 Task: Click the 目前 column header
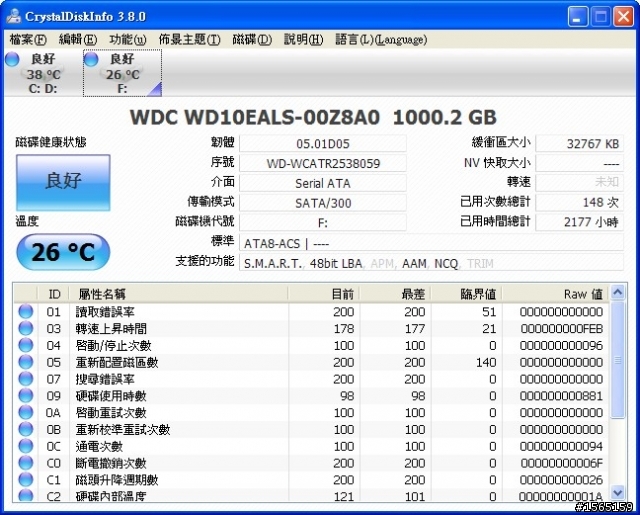pos(324,294)
